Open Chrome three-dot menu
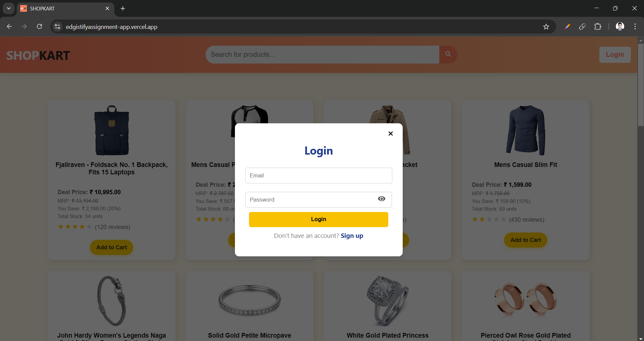644x341 pixels. tap(635, 27)
